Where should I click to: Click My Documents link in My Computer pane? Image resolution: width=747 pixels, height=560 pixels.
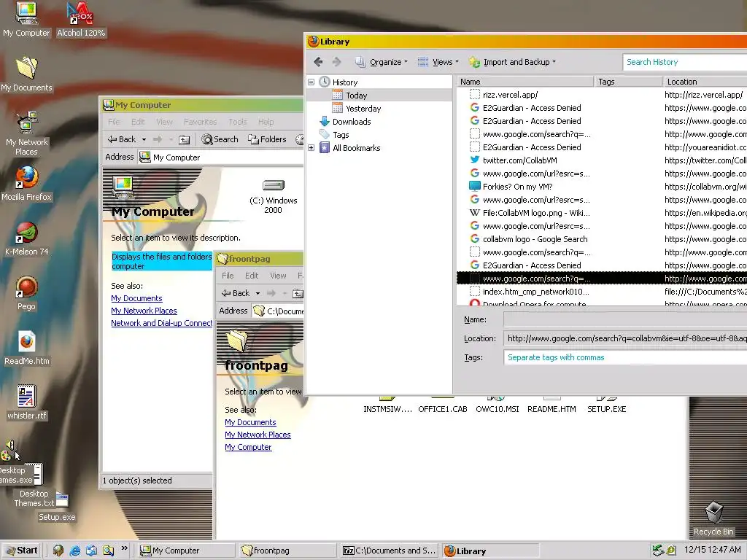(x=136, y=298)
